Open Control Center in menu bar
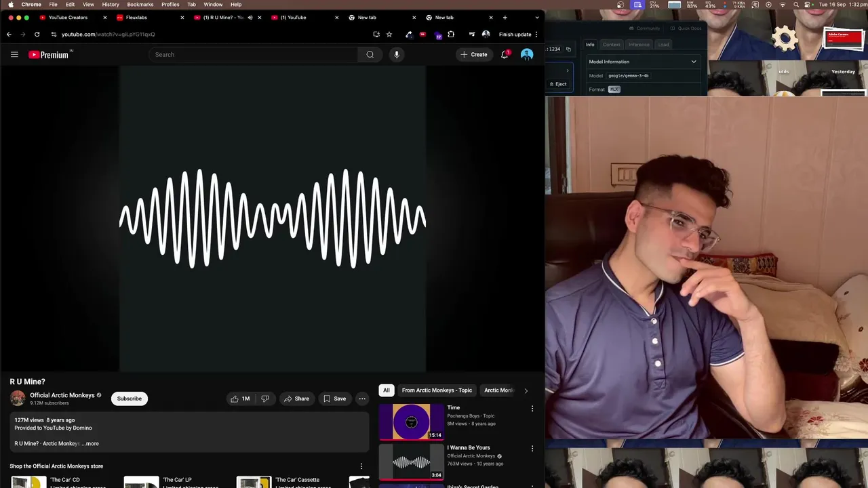The height and width of the screenshot is (488, 868). point(808,4)
